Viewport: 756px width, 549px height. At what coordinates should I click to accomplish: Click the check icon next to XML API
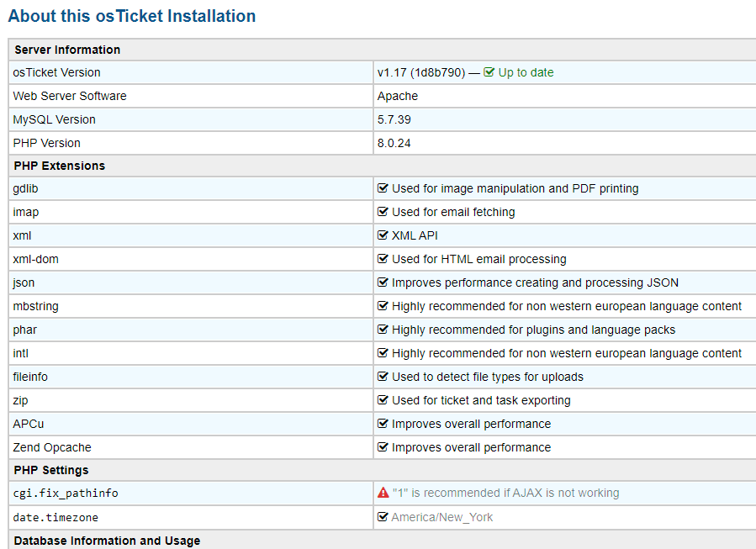tap(383, 235)
